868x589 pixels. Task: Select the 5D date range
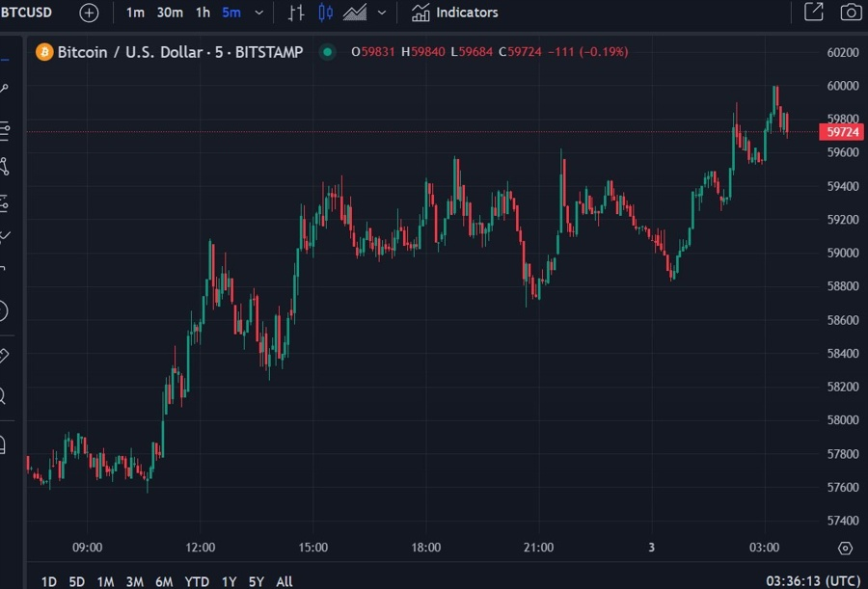76,581
